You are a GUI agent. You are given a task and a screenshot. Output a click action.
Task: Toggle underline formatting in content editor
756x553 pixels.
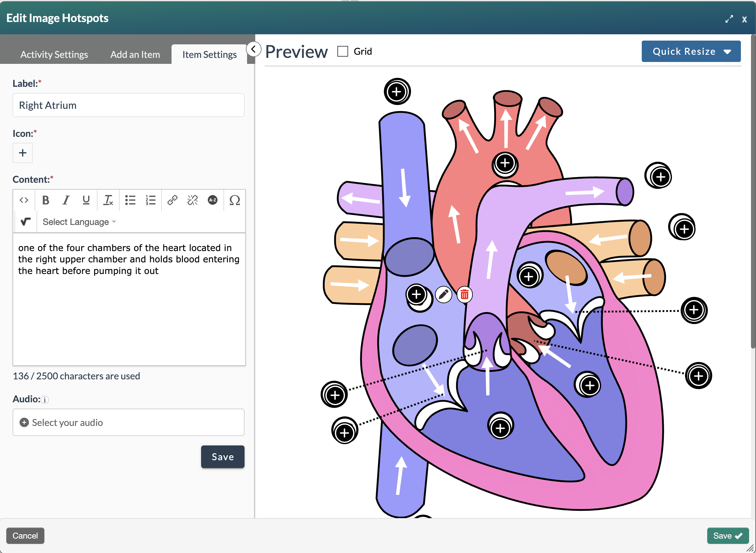86,200
